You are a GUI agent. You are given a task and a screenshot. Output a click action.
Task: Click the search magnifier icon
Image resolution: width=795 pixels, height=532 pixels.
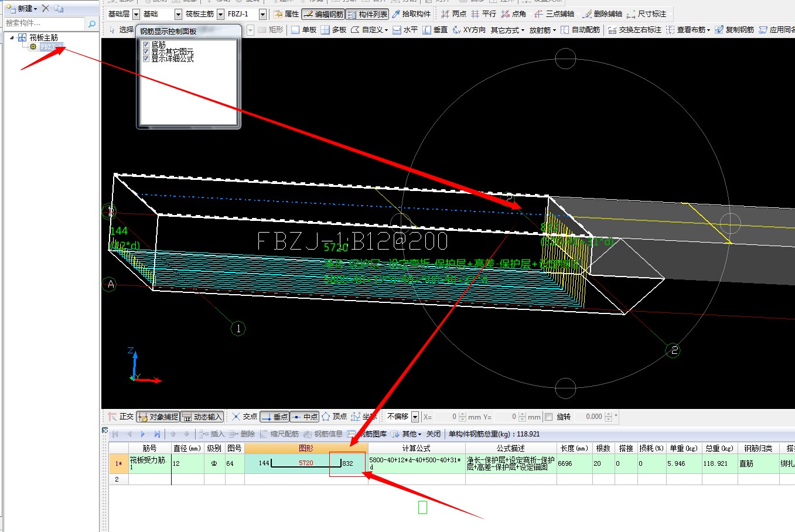(92, 23)
